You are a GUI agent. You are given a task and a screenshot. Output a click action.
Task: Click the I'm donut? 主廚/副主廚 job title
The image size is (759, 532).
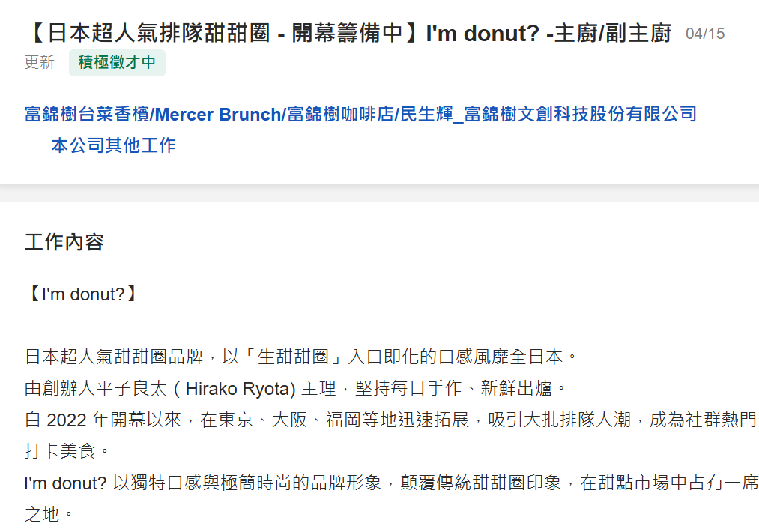(348, 34)
